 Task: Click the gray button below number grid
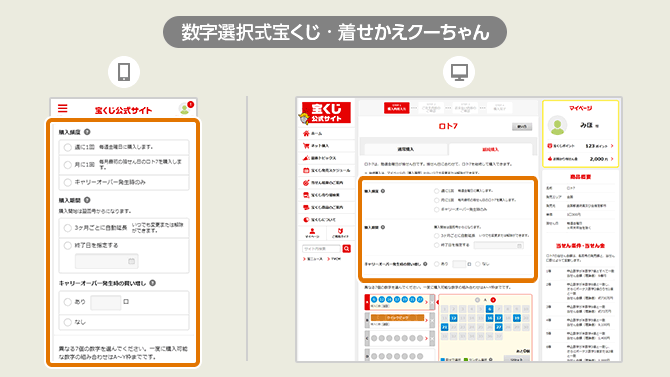click(517, 359)
